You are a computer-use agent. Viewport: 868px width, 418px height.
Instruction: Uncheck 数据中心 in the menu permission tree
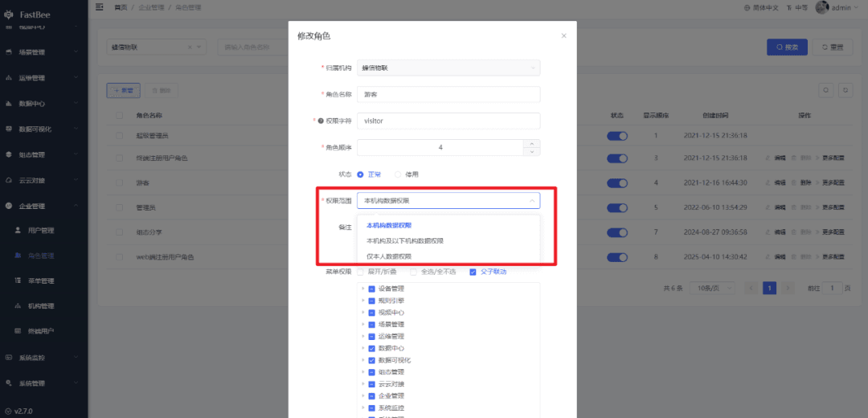pos(372,348)
